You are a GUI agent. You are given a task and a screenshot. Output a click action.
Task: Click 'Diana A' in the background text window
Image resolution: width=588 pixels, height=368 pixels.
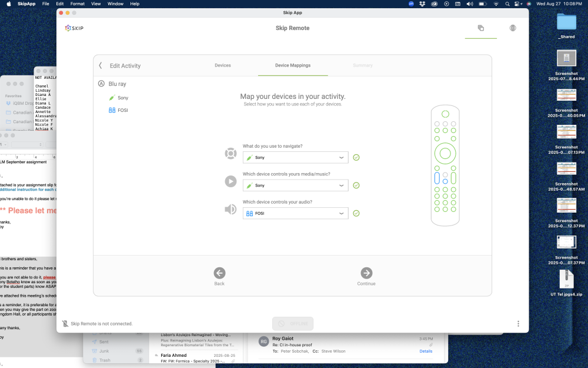43,95
